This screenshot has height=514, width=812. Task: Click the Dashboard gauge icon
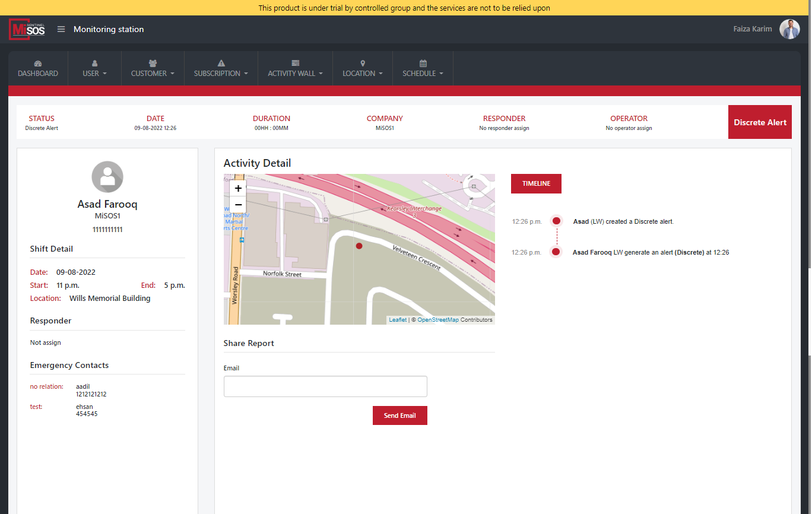[x=38, y=64]
